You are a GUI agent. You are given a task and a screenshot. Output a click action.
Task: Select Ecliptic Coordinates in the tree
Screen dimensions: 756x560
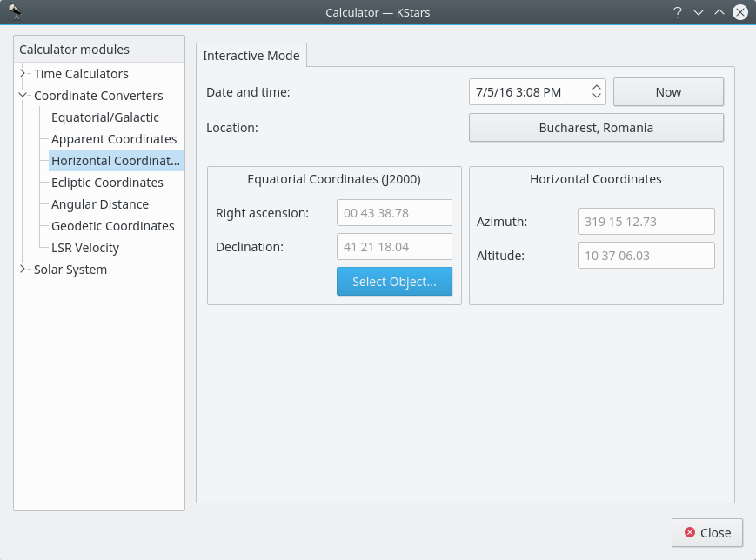(x=107, y=183)
